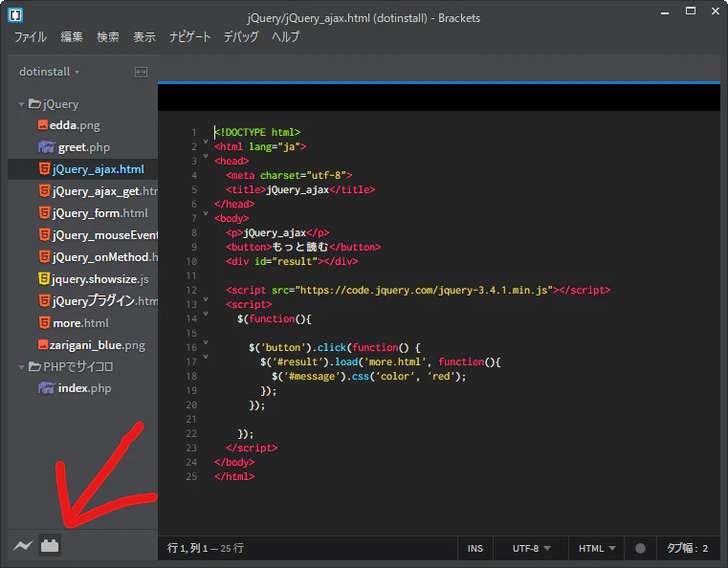Click PHP elephant icon beside index.php

[47, 388]
